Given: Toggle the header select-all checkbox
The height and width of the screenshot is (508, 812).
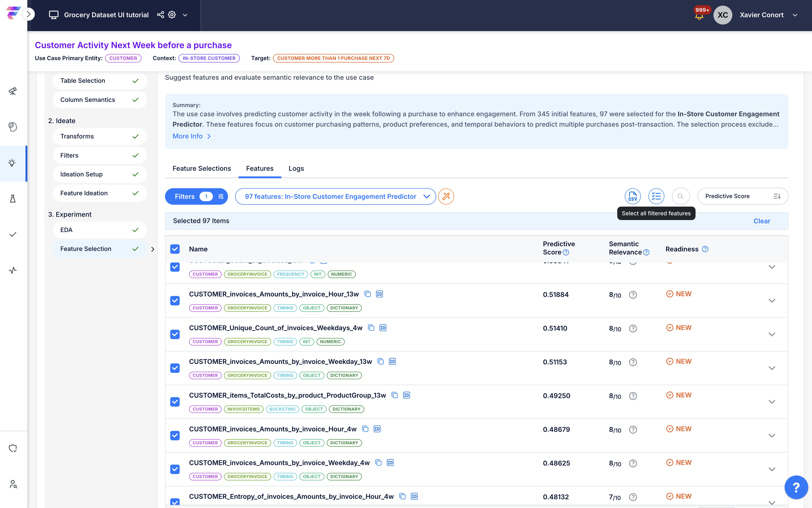Looking at the screenshot, I should [175, 249].
